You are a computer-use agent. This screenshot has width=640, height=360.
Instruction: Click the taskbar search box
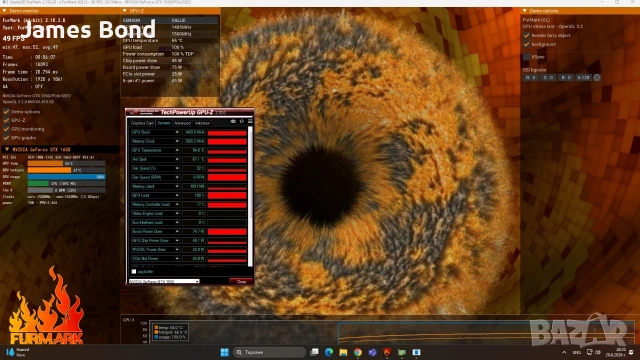(269, 352)
